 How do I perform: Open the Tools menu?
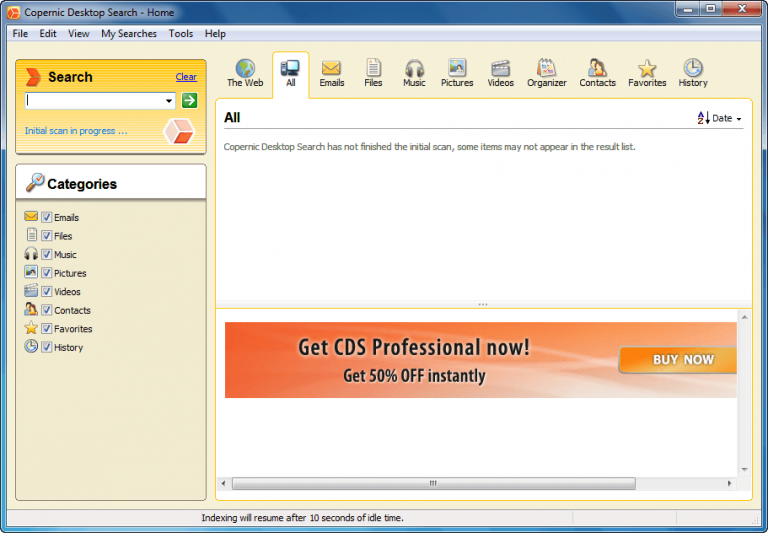click(x=181, y=33)
